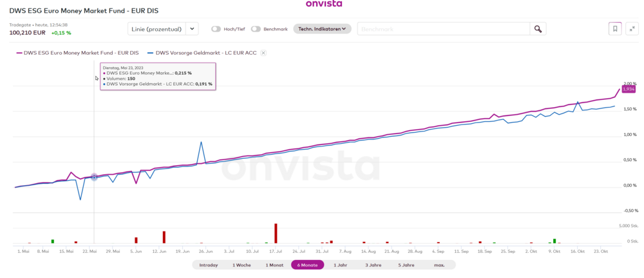Click the DWS ESG Euro Money Market Fund legend entry
The width and height of the screenshot is (644, 278).
click(77, 53)
